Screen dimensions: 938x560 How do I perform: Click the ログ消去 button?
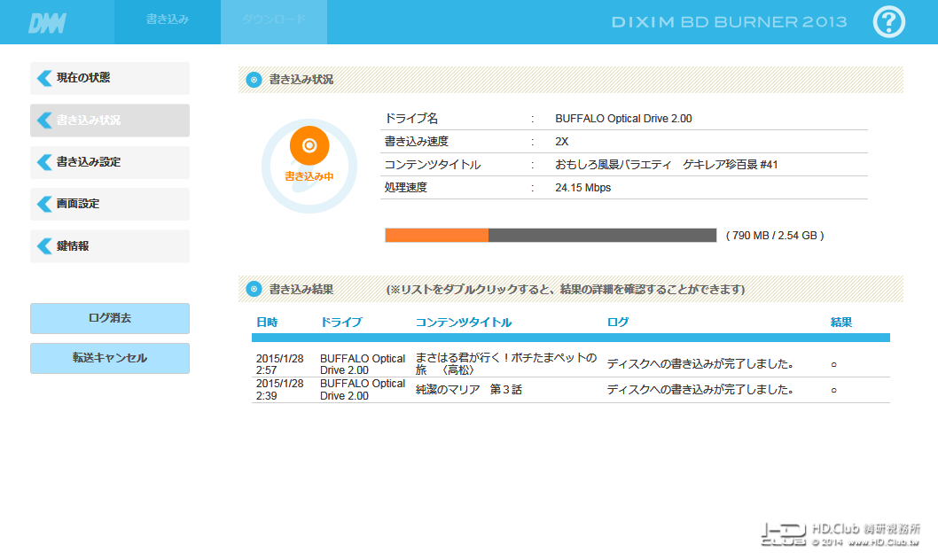pyautogui.click(x=110, y=319)
